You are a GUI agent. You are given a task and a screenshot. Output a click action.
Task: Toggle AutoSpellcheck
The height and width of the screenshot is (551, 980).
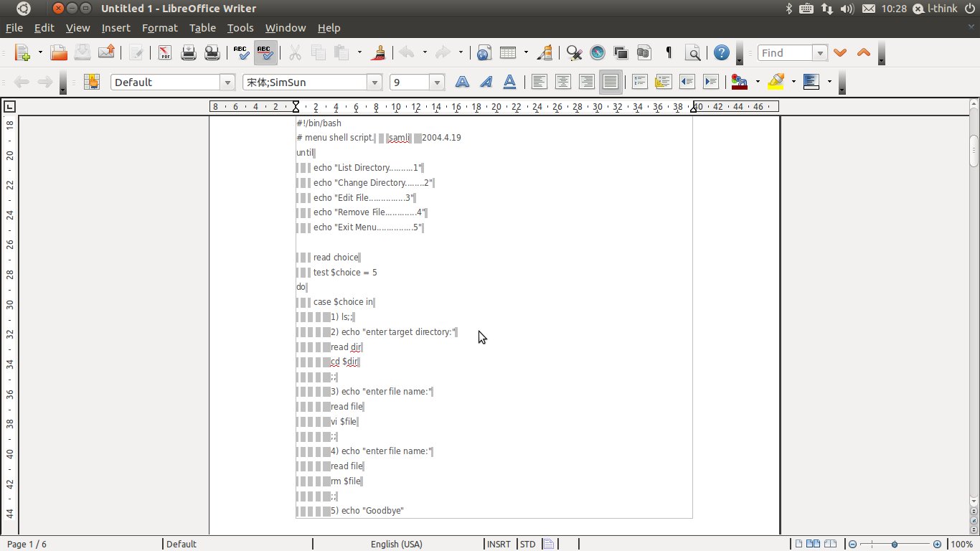click(x=265, y=52)
